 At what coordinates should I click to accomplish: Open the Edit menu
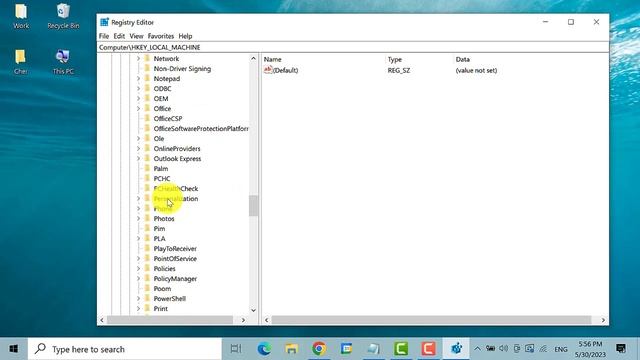tap(119, 36)
